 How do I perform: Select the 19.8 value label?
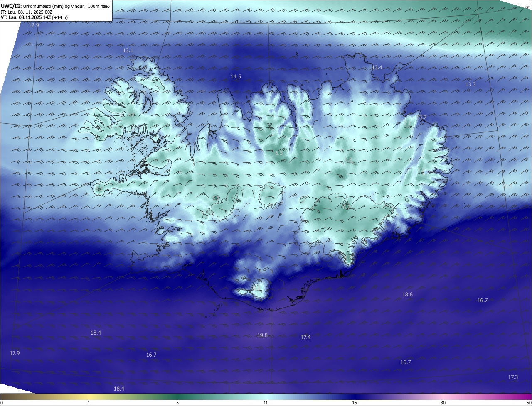tap(262, 335)
